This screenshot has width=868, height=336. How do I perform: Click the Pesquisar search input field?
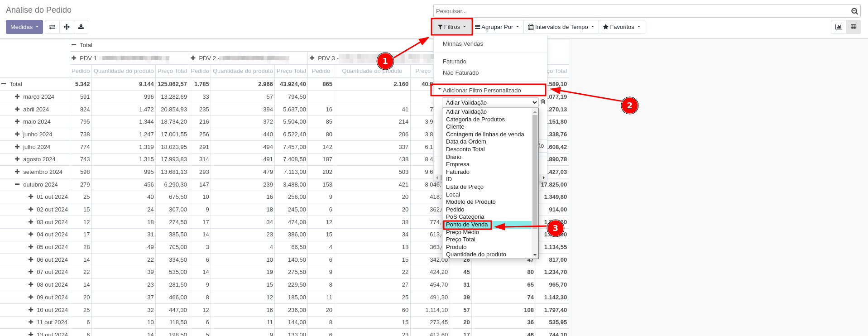(642, 11)
